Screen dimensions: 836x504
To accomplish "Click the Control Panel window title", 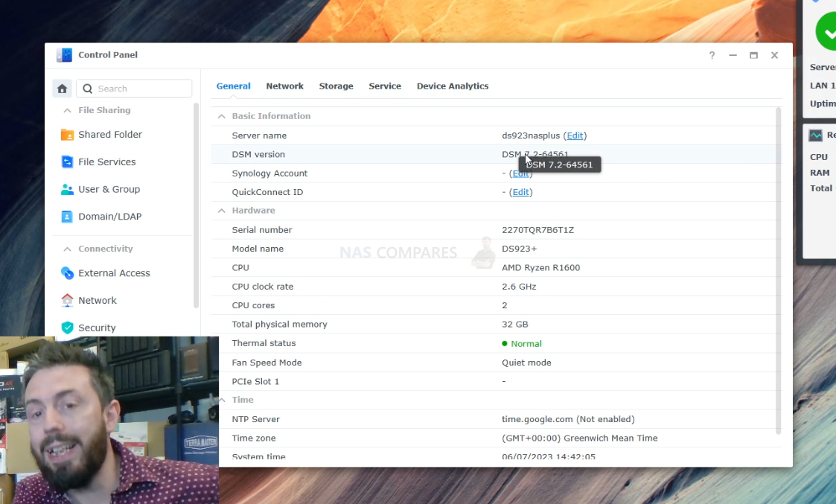I will (108, 55).
